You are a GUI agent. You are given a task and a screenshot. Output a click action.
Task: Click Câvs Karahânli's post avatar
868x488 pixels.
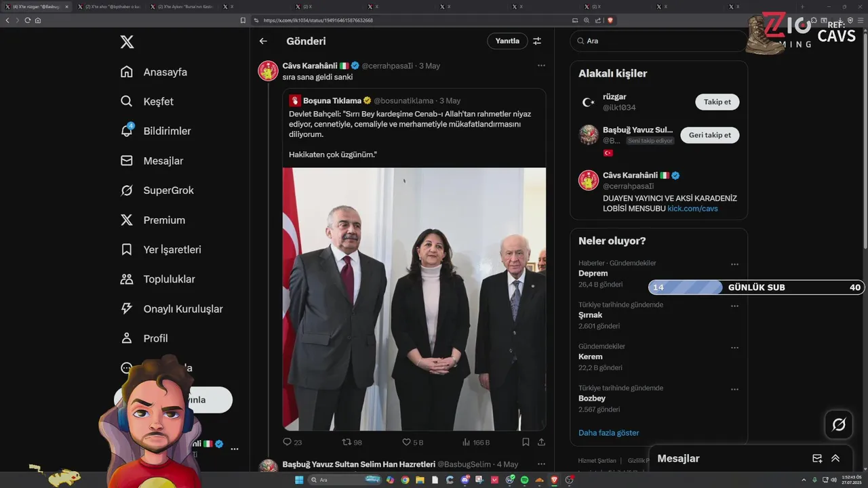pyautogui.click(x=269, y=70)
